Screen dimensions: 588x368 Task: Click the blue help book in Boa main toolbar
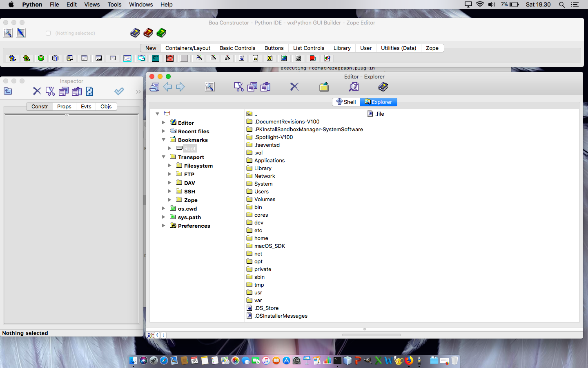(135, 33)
